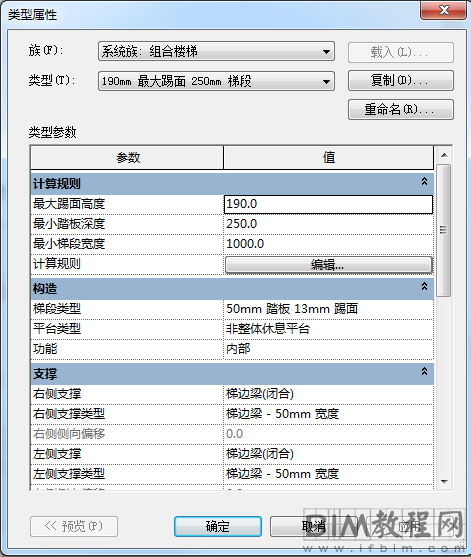The width and height of the screenshot is (471, 557).
Task: Open the 类型 type dropdown
Action: click(216, 81)
